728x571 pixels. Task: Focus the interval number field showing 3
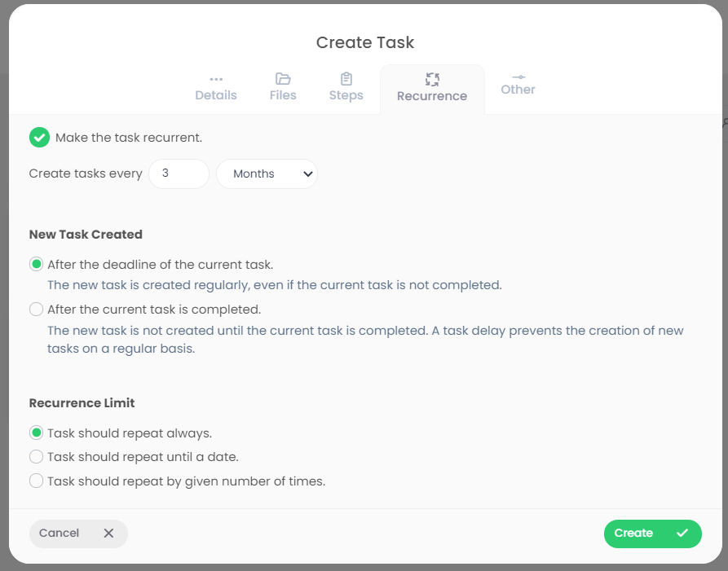(x=179, y=174)
